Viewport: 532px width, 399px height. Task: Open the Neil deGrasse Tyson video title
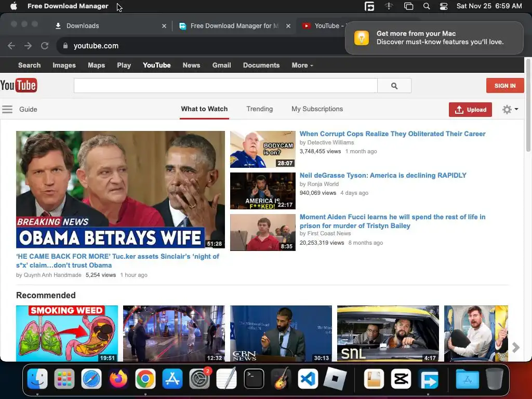383,176
